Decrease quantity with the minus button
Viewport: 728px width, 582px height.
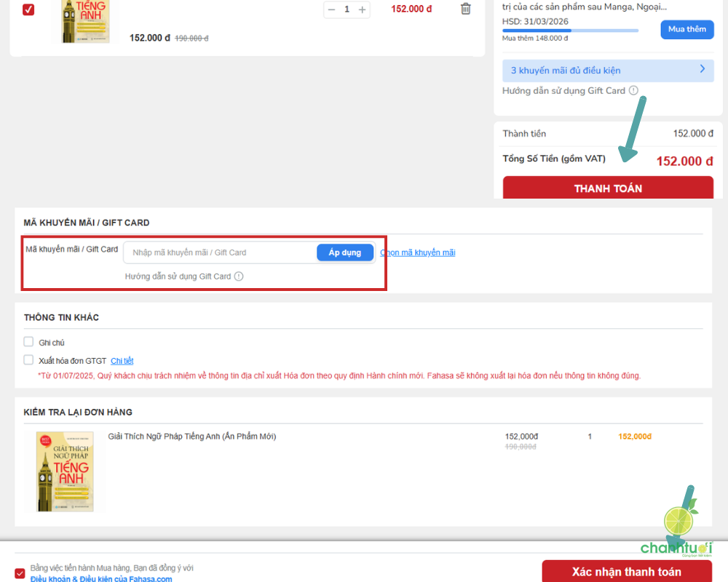click(332, 9)
